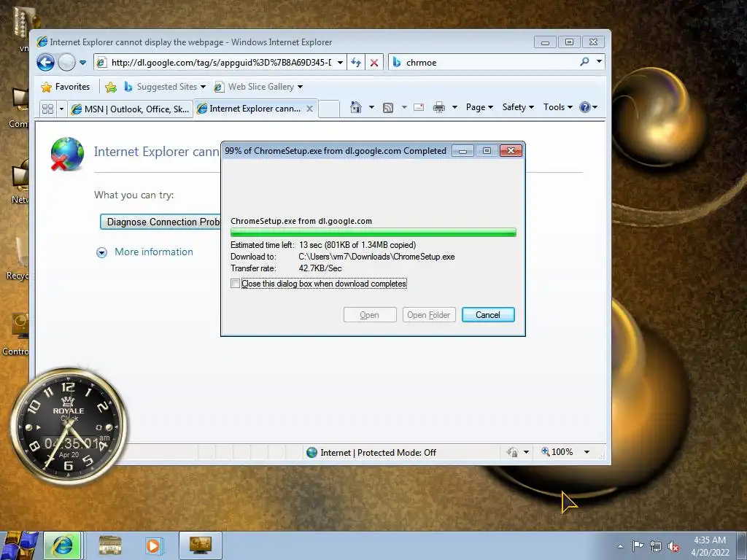Screen dimensions: 747x560
Task: Open the file explorer taskbar icon
Action: coord(110,545)
